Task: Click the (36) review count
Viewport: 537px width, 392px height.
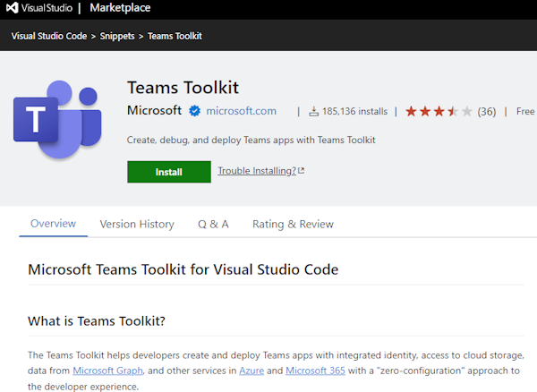Action: pyautogui.click(x=487, y=112)
